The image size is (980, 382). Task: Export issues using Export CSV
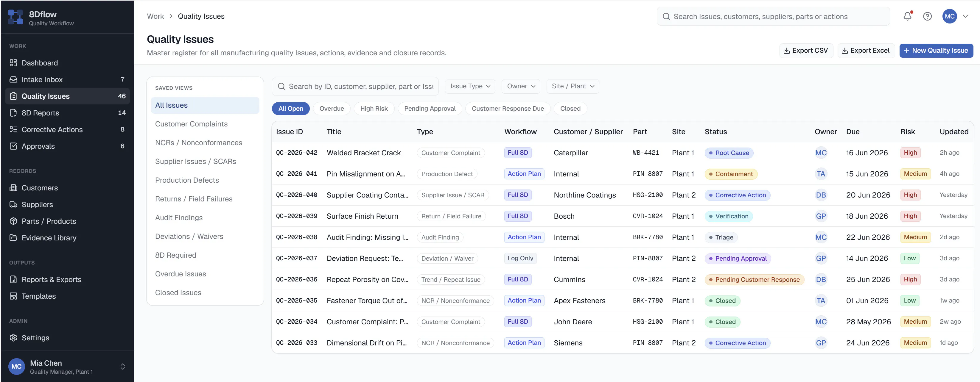[806, 51]
